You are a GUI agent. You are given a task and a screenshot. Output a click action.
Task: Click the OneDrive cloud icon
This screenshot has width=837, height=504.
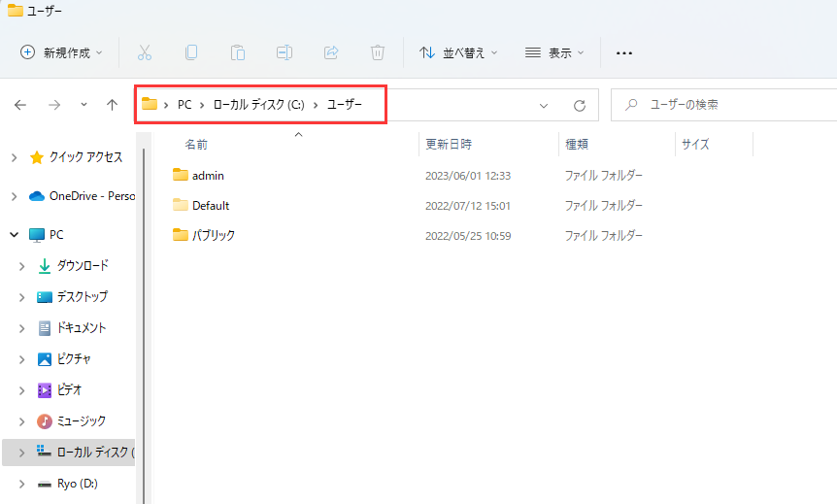(37, 196)
